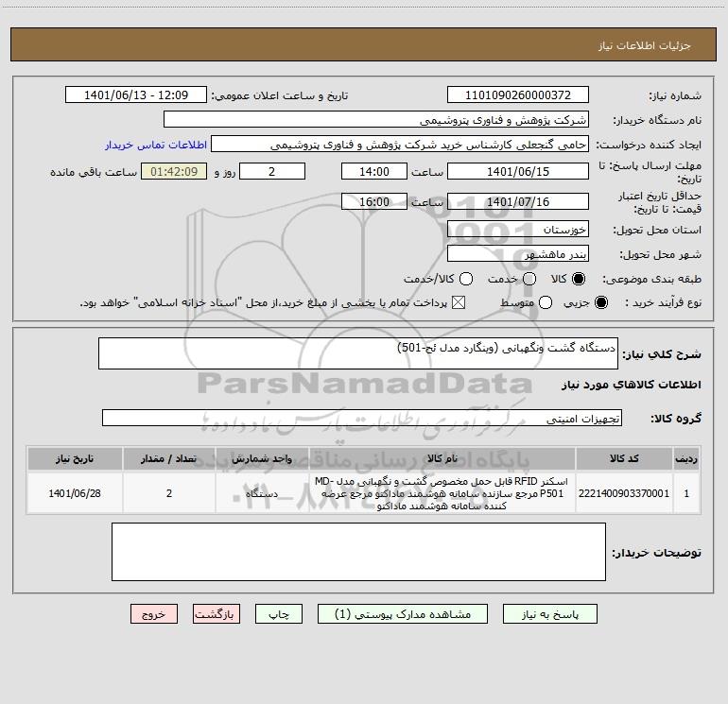Click the بازگشت back button

coord(217,614)
